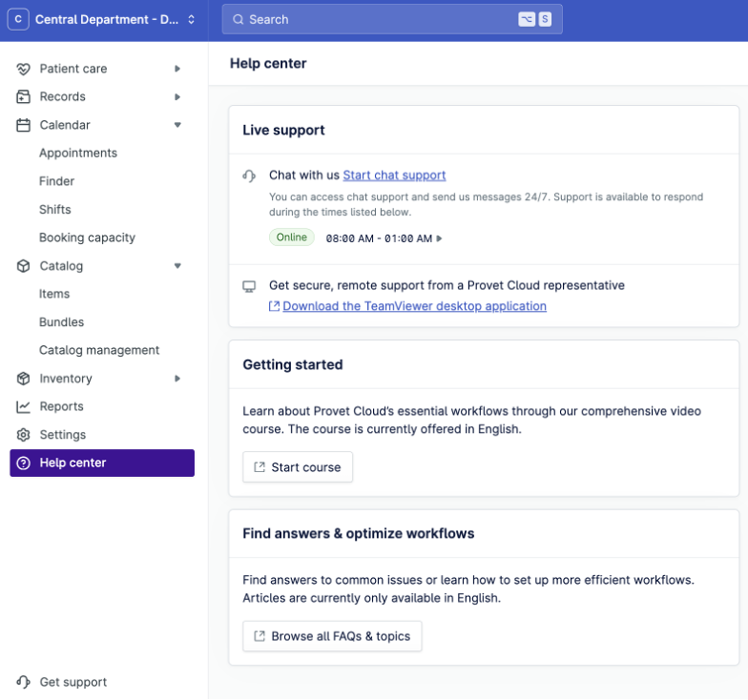
Task: Expand the Patient care submenu arrow
Action: pyautogui.click(x=177, y=69)
